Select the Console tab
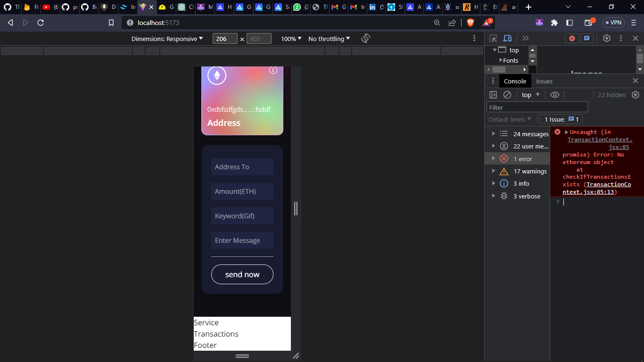Image resolution: width=644 pixels, height=362 pixels. click(515, 81)
